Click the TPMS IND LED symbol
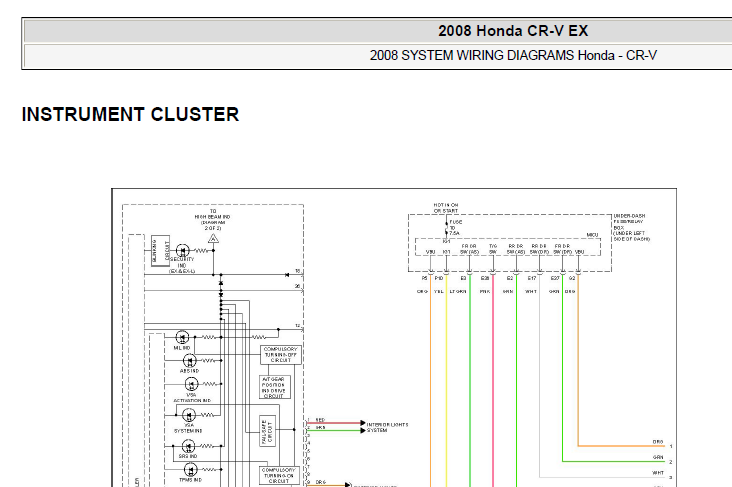732x487 pixels. [x=190, y=469]
